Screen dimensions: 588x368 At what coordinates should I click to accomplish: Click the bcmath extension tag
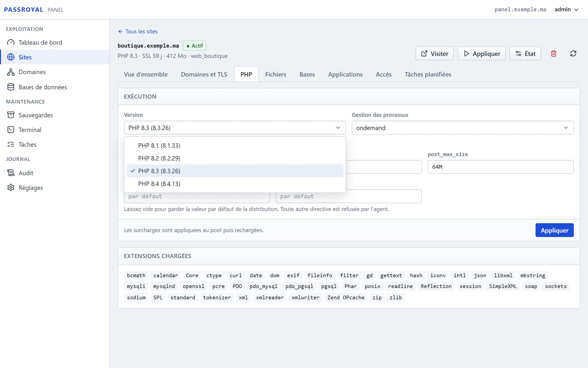tap(136, 275)
